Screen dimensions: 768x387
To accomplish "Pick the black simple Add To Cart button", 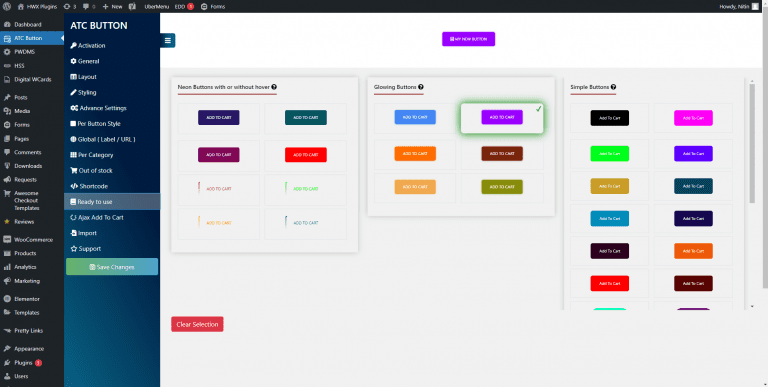I will pos(609,118).
